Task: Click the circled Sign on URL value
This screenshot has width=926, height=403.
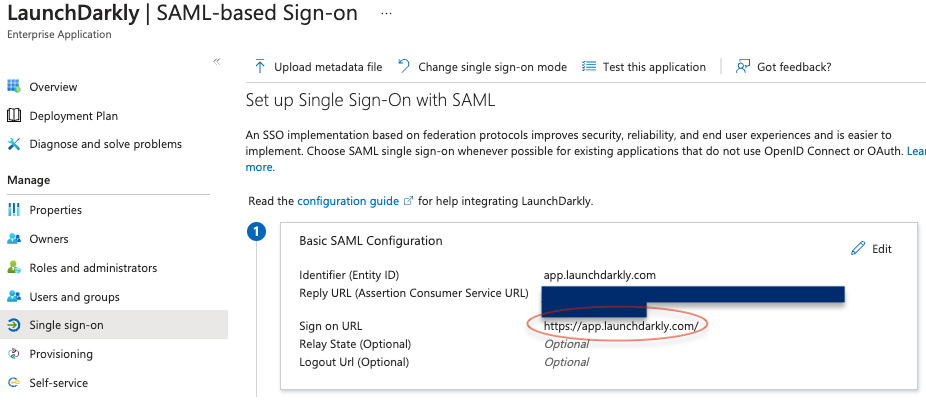Action: 621,326
